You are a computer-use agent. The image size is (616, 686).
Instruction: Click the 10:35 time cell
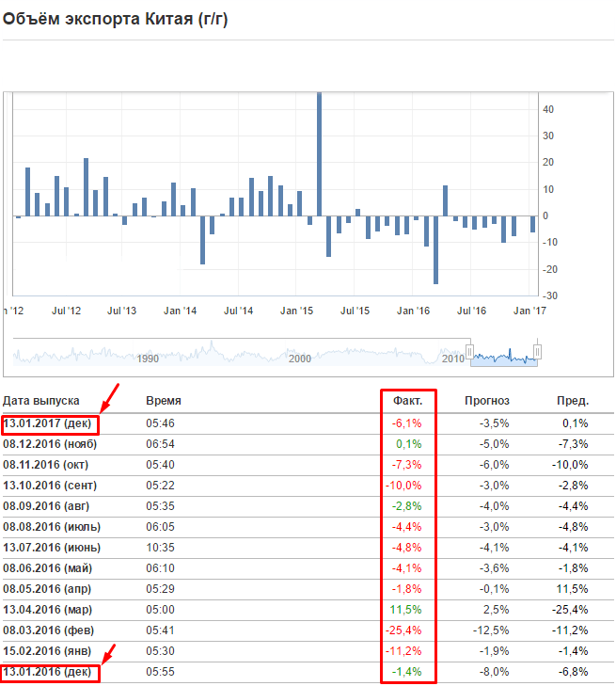[x=160, y=548]
